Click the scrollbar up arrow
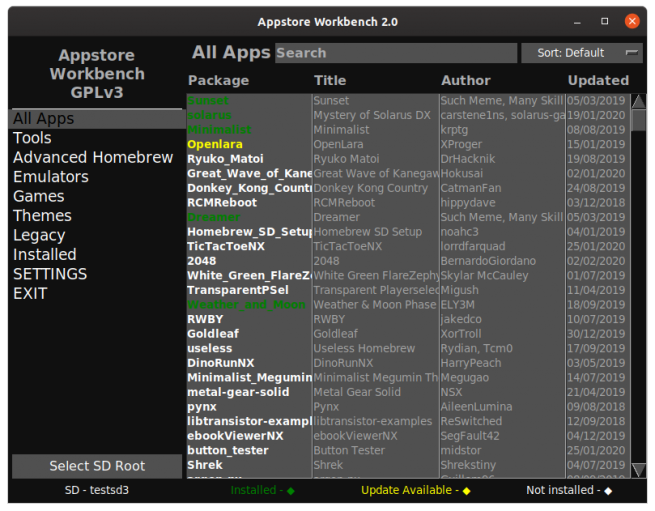Viewport: 655px width, 511px height. pyautogui.click(x=638, y=101)
